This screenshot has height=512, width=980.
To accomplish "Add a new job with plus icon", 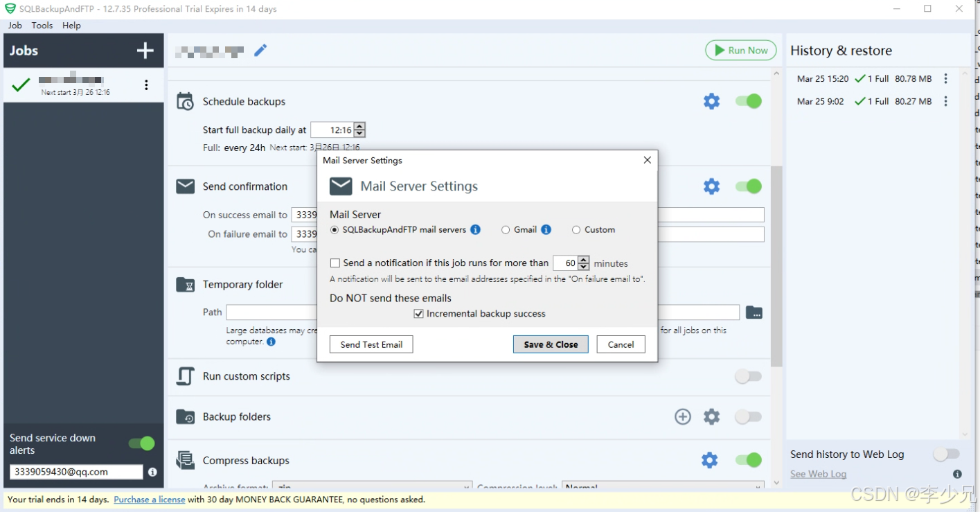I will (145, 51).
